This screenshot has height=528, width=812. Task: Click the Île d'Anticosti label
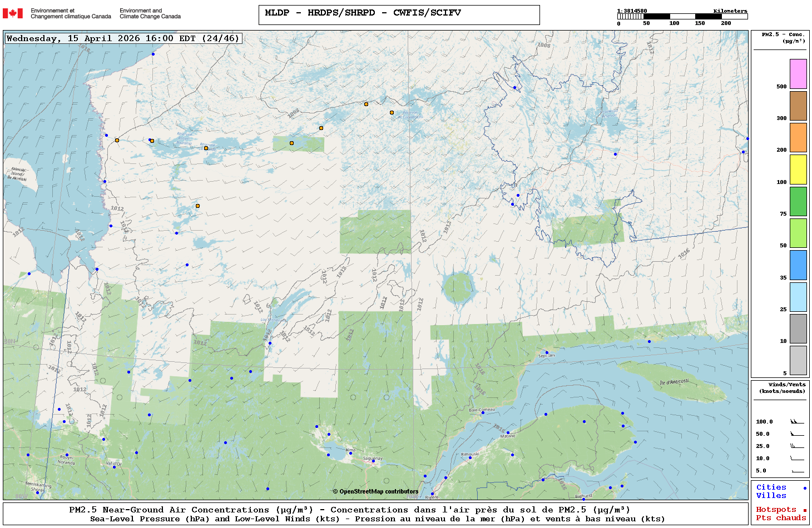coord(674,382)
